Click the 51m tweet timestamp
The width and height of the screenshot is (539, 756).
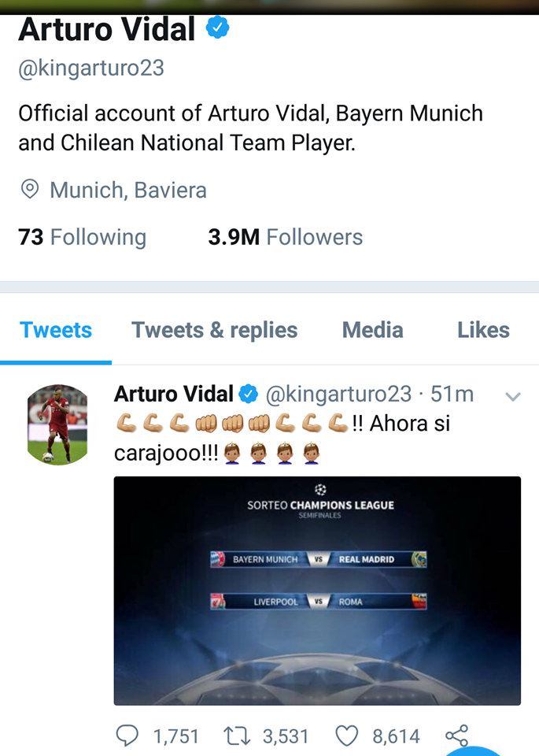coord(452,394)
